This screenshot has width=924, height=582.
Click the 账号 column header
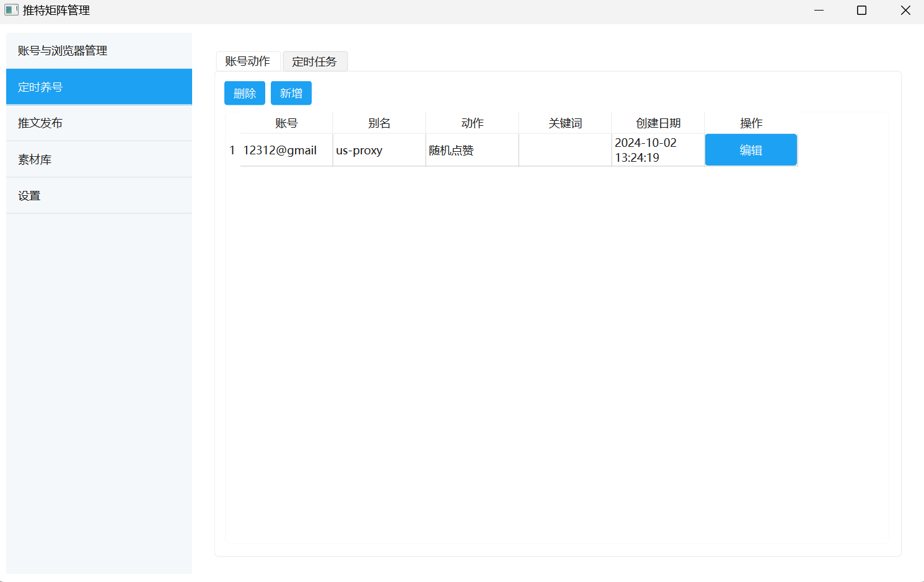point(286,123)
